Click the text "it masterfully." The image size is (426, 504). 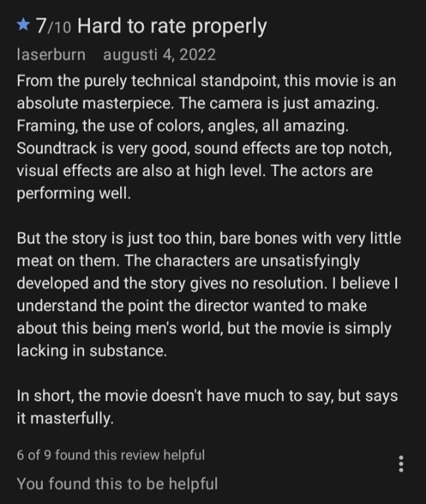(x=65, y=419)
